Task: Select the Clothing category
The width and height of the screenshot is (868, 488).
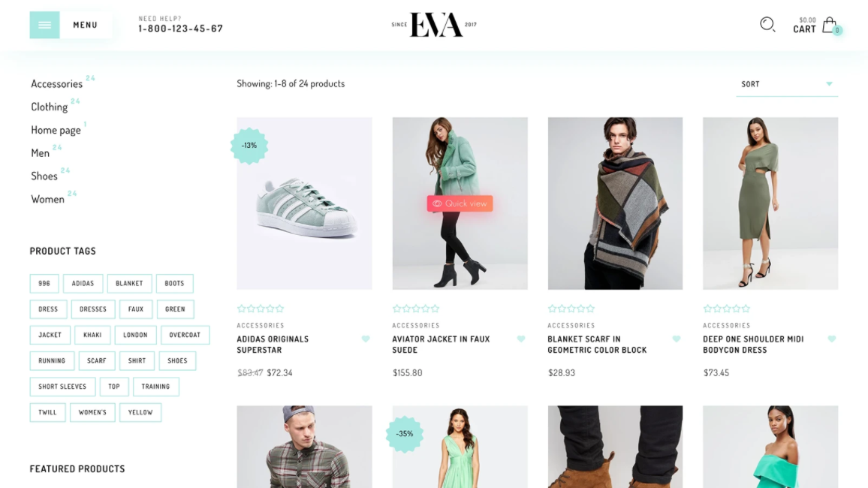Action: [x=50, y=107]
